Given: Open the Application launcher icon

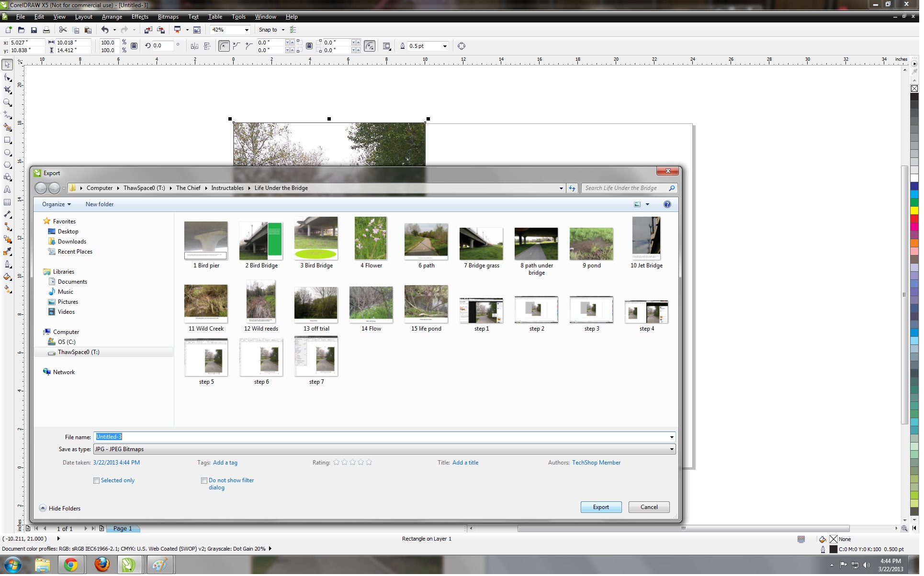Looking at the screenshot, I should 178,30.
